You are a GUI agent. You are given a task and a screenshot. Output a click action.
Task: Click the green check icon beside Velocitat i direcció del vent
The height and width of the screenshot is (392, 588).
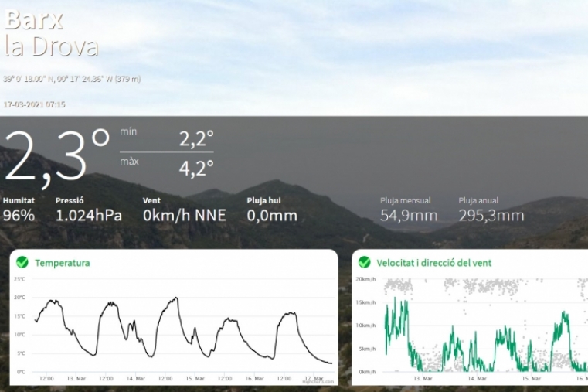[364, 262]
